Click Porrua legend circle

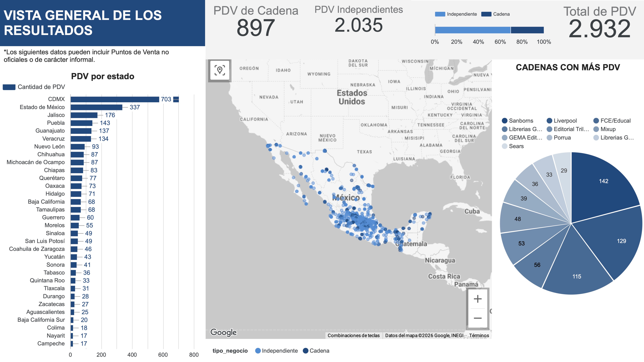point(549,138)
